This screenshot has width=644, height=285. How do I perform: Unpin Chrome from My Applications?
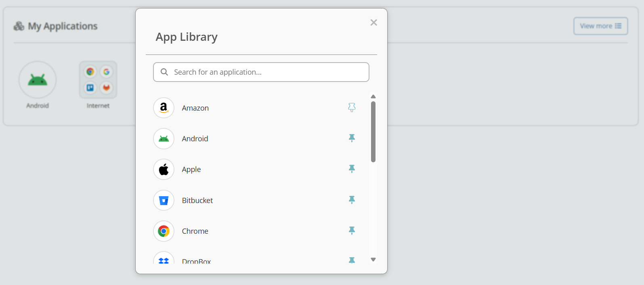(x=352, y=231)
